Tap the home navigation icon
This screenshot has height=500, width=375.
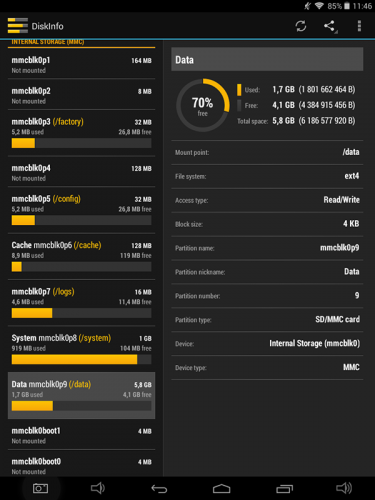tap(221, 489)
